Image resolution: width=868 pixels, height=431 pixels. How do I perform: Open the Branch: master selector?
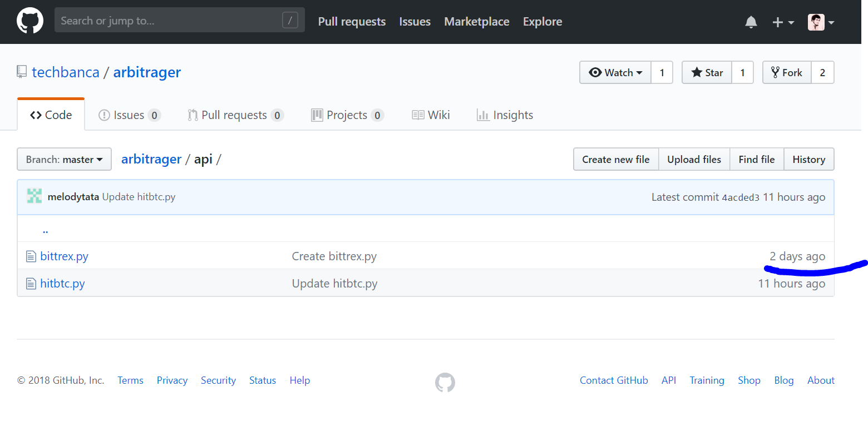point(64,160)
